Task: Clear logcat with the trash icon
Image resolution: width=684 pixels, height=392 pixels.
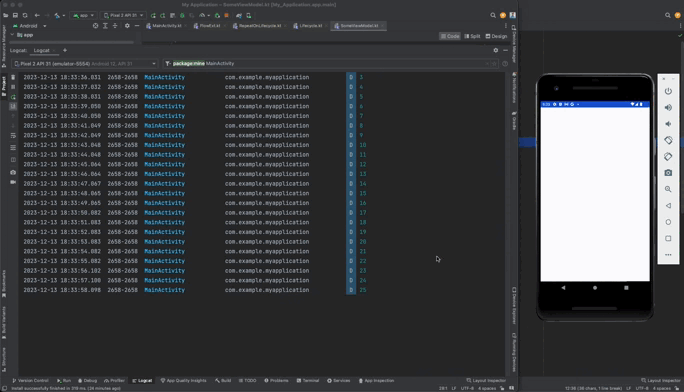Action: (13, 77)
